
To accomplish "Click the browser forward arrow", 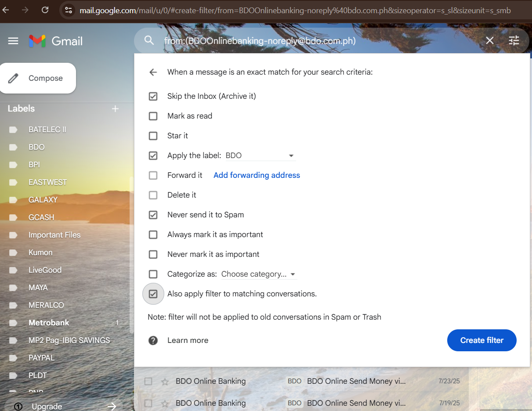I will click(x=25, y=10).
